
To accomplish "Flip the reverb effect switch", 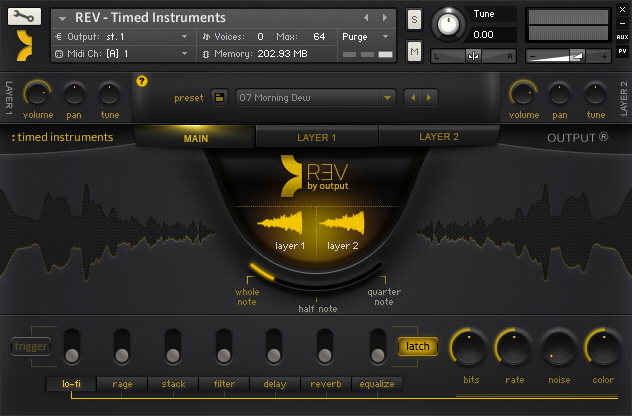I will pos(325,346).
